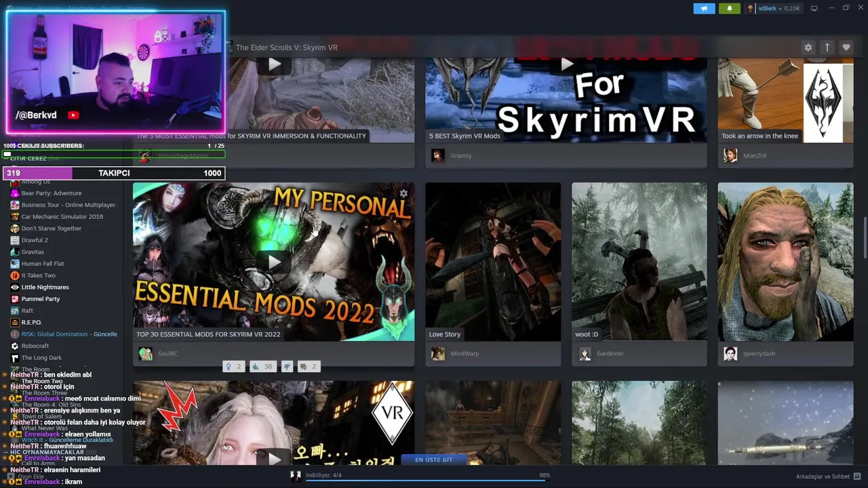Select R.E.P.O. in library list
The height and width of the screenshot is (488, 868).
click(x=32, y=323)
